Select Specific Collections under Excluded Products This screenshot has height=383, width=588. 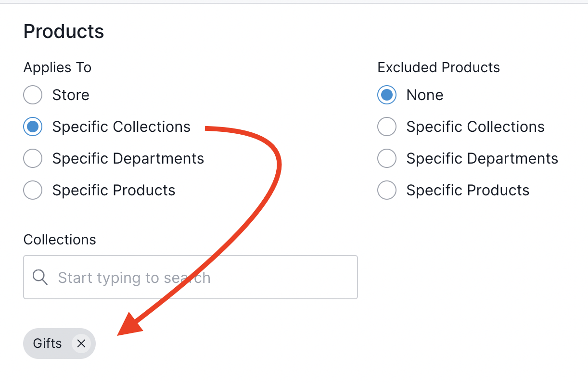point(386,127)
